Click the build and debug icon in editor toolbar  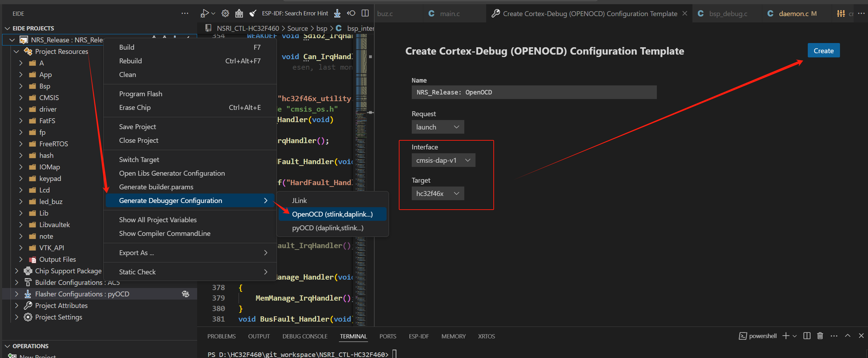204,13
